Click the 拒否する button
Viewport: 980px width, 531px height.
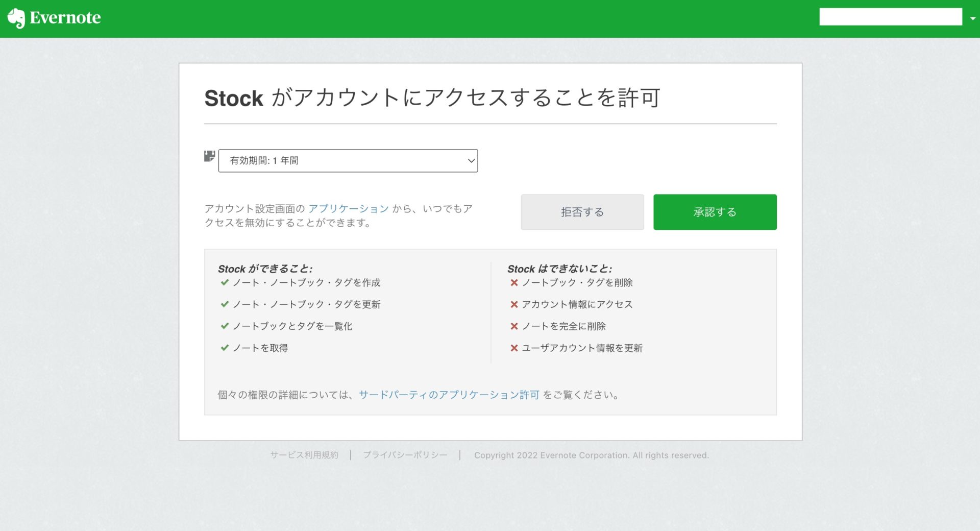pyautogui.click(x=582, y=212)
